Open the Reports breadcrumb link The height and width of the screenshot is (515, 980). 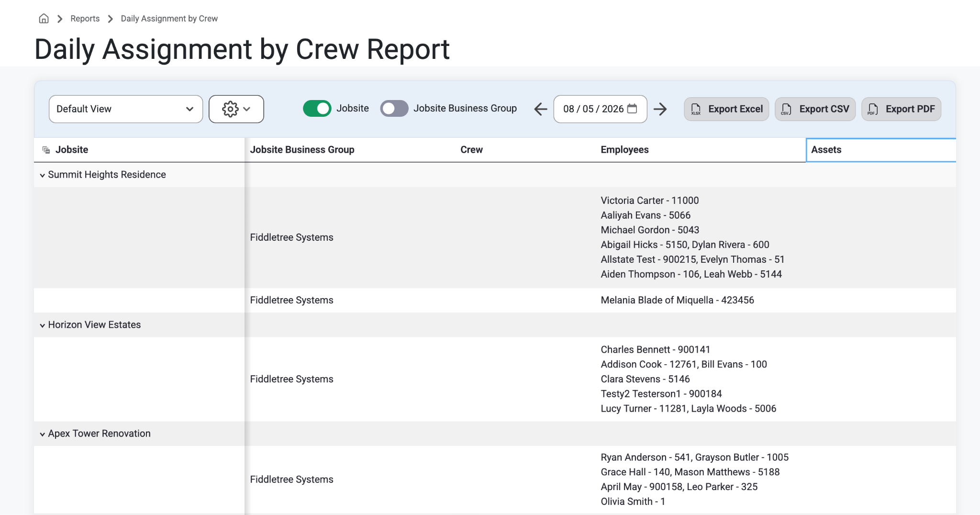coord(85,19)
